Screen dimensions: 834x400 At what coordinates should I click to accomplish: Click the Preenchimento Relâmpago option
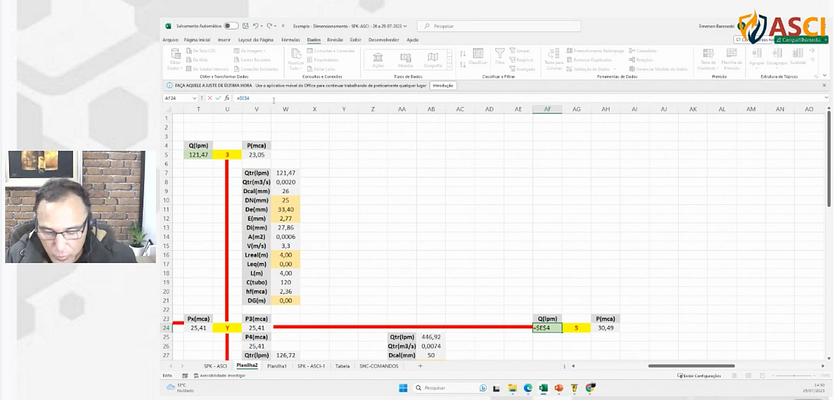596,51
